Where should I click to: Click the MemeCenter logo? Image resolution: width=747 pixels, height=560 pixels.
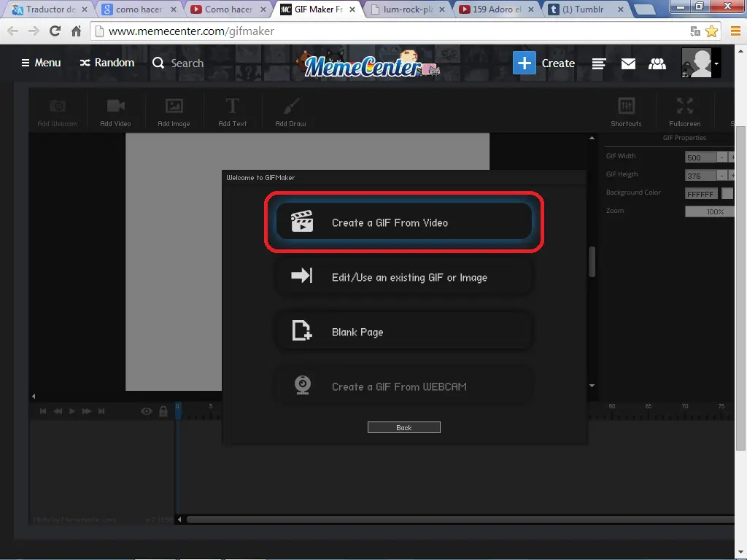coord(368,64)
